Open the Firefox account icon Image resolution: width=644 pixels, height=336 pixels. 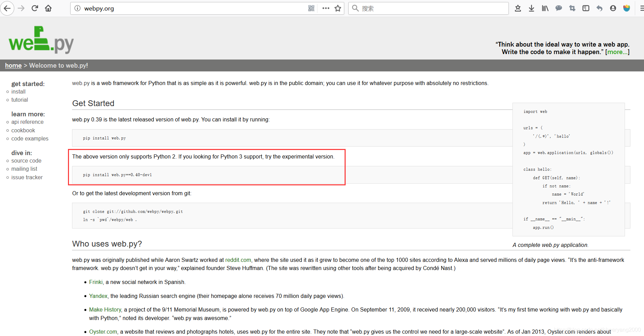coord(613,8)
